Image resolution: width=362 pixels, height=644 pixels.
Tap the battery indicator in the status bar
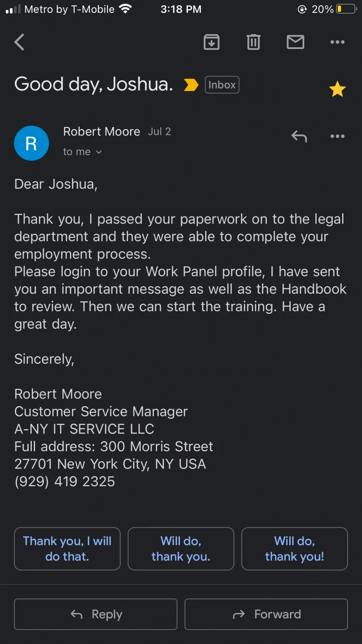[347, 9]
